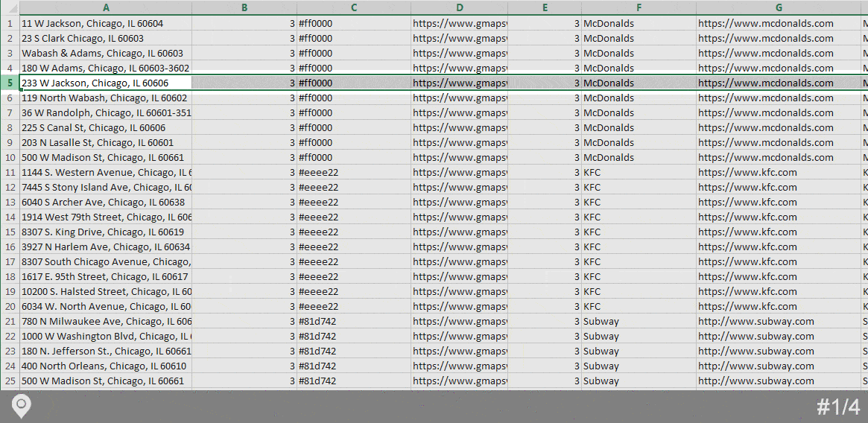Select '119 North Wabash, Chicago, IL 60602' cell
868x423 pixels.
[106, 98]
